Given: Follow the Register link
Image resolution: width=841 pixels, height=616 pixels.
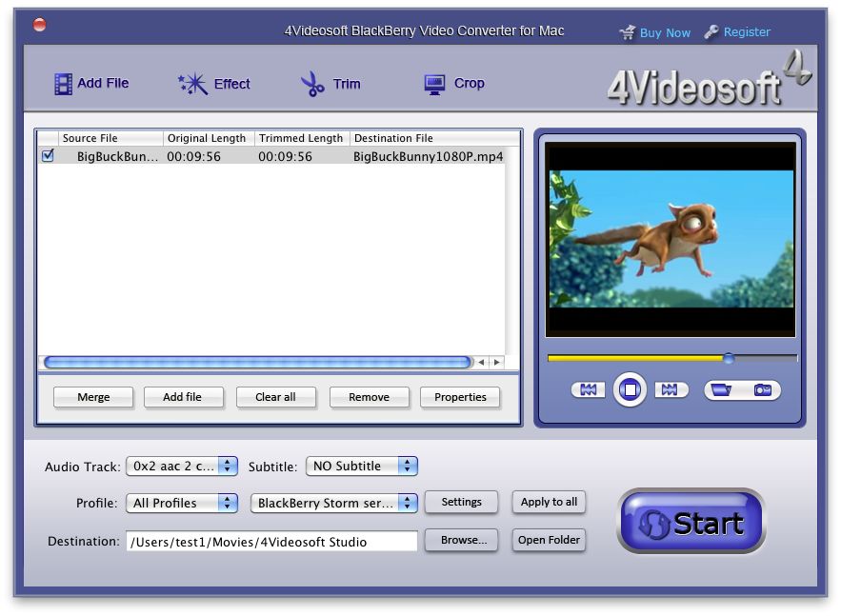Looking at the screenshot, I should click(x=747, y=32).
